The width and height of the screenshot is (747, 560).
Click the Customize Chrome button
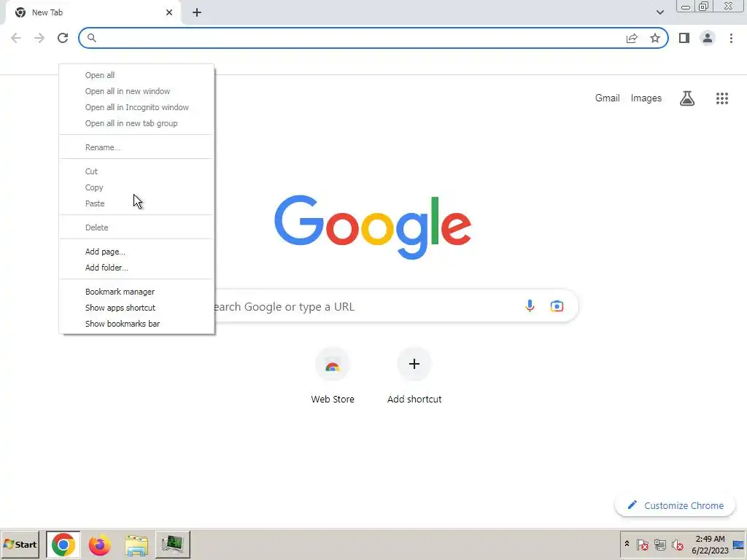click(675, 505)
